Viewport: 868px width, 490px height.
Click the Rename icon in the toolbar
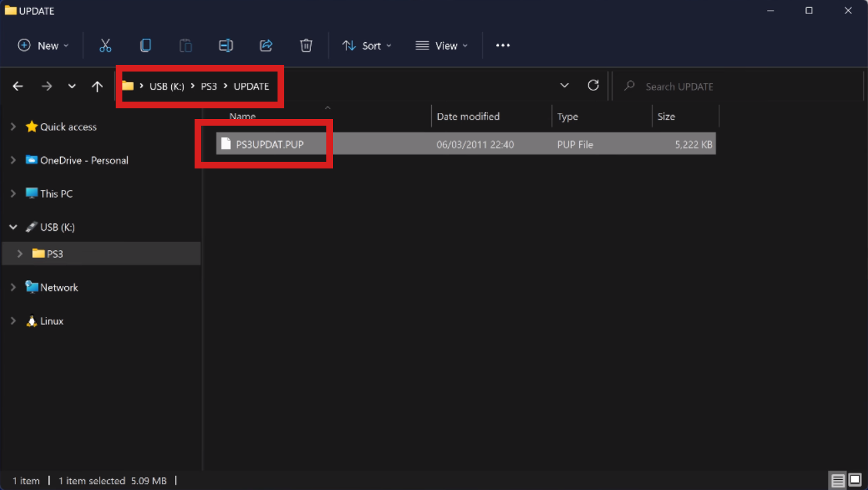click(226, 45)
